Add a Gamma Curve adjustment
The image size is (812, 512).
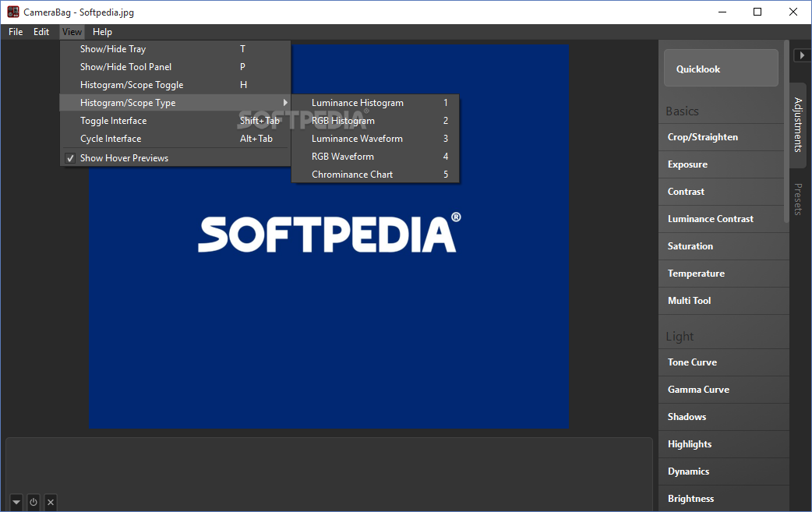[x=724, y=390]
